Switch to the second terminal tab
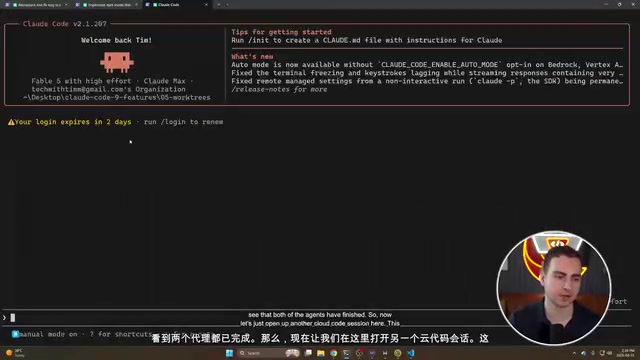640x360 pixels. coord(107,4)
